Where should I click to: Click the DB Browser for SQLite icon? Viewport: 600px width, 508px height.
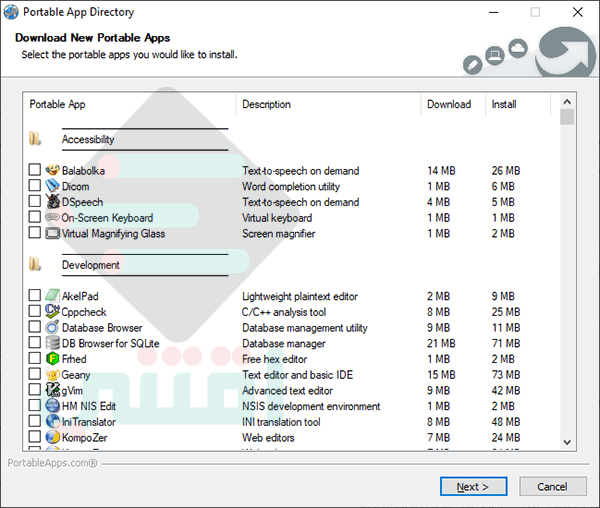[52, 342]
